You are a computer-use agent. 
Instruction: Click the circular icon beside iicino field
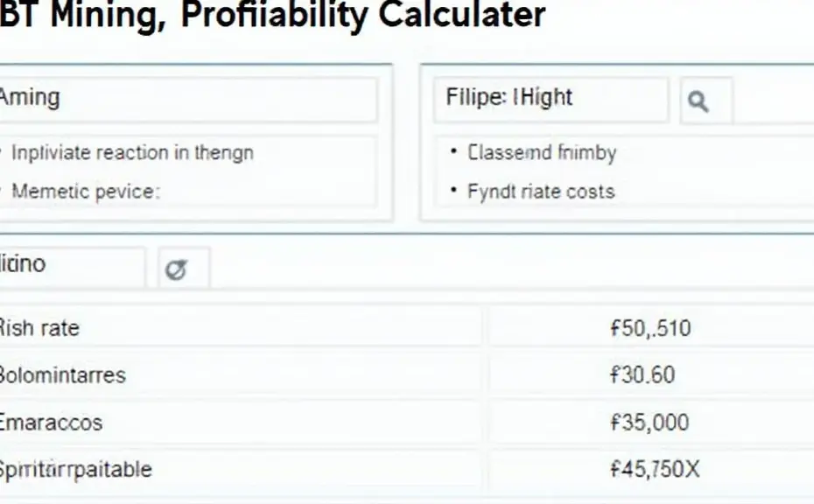176,269
